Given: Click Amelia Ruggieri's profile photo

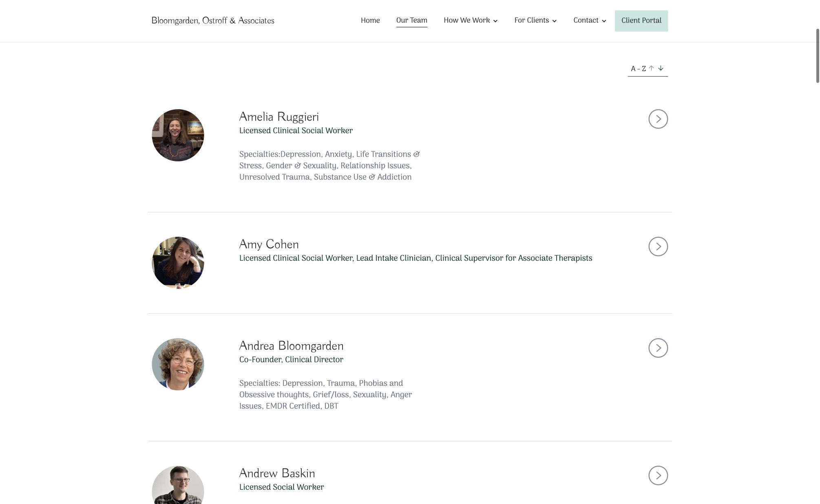Looking at the screenshot, I should pyautogui.click(x=178, y=135).
